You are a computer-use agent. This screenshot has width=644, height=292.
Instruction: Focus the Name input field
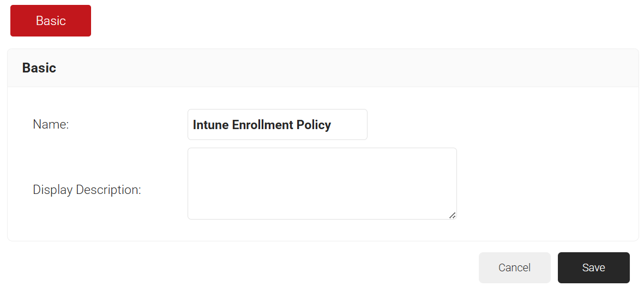click(x=277, y=125)
